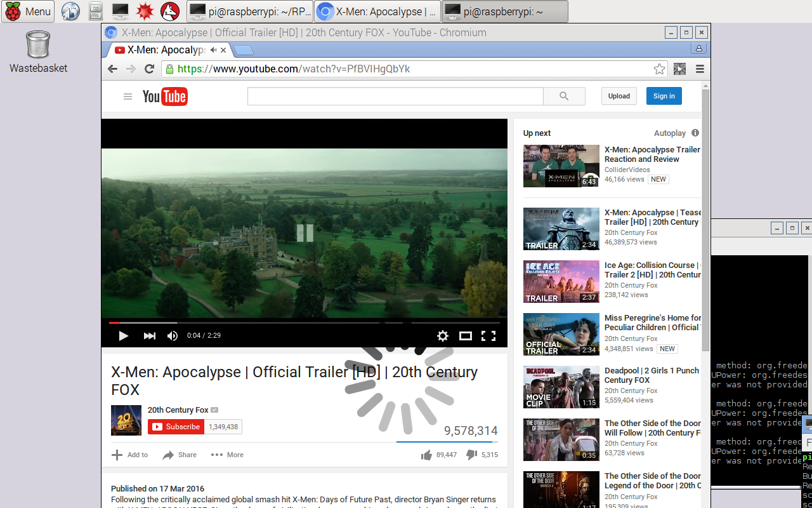Mute the video player volume
Screen dimensions: 812x508
click(x=173, y=336)
